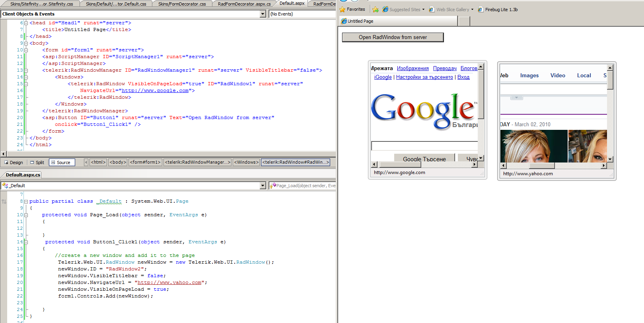Click the tag navigator left scroll arrow
The image size is (644, 323).
[x=86, y=162]
